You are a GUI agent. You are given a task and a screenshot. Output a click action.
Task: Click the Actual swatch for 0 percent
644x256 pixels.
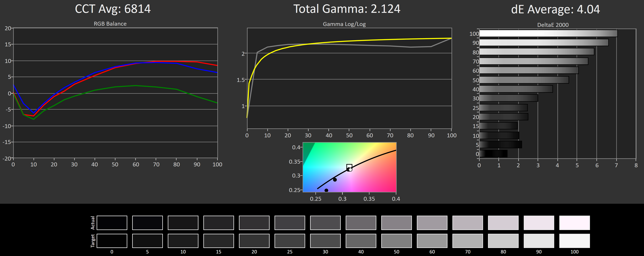(x=112, y=222)
